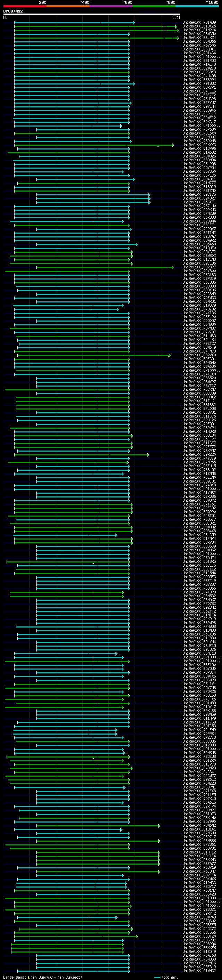
Task: Click the cyan ~100% identity legend segment
Action: pyautogui.click(x=197, y=6)
